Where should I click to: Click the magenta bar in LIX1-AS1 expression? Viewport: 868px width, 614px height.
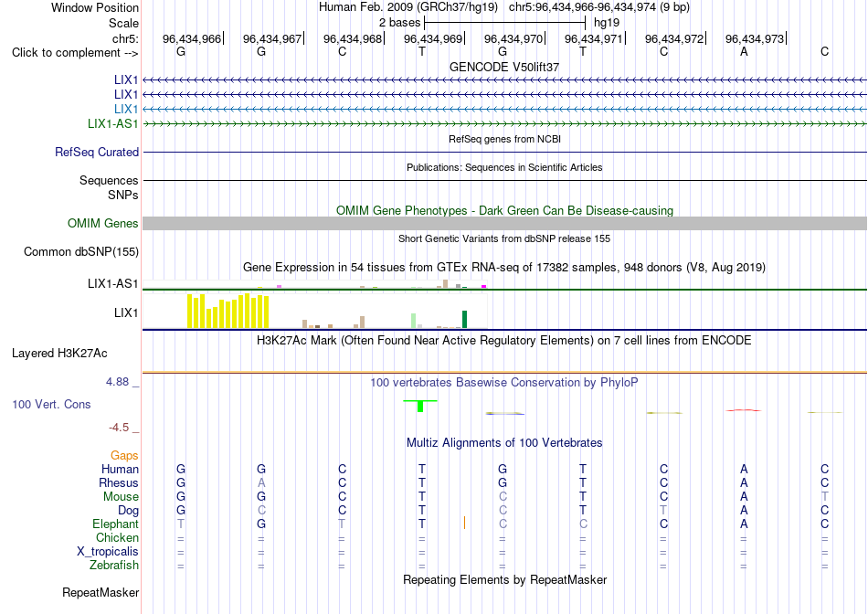point(484,286)
